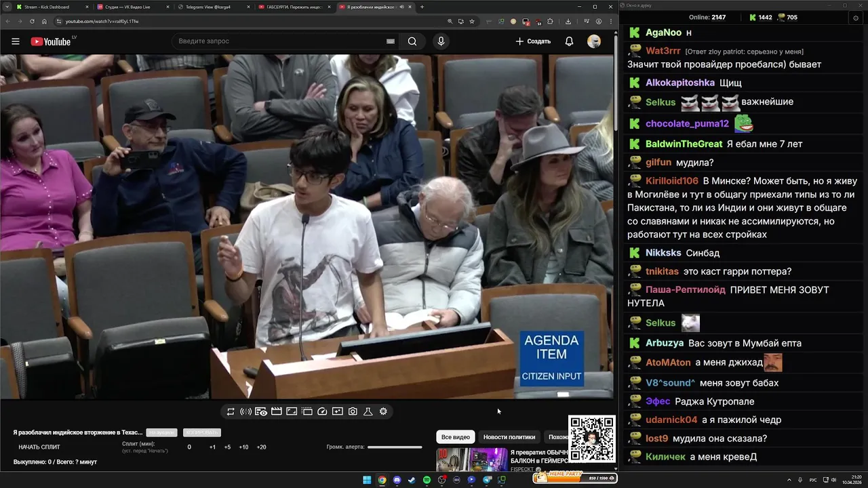Image resolution: width=868 pixels, height=488 pixels.
Task: Open Chrome home page button
Action: point(44,21)
